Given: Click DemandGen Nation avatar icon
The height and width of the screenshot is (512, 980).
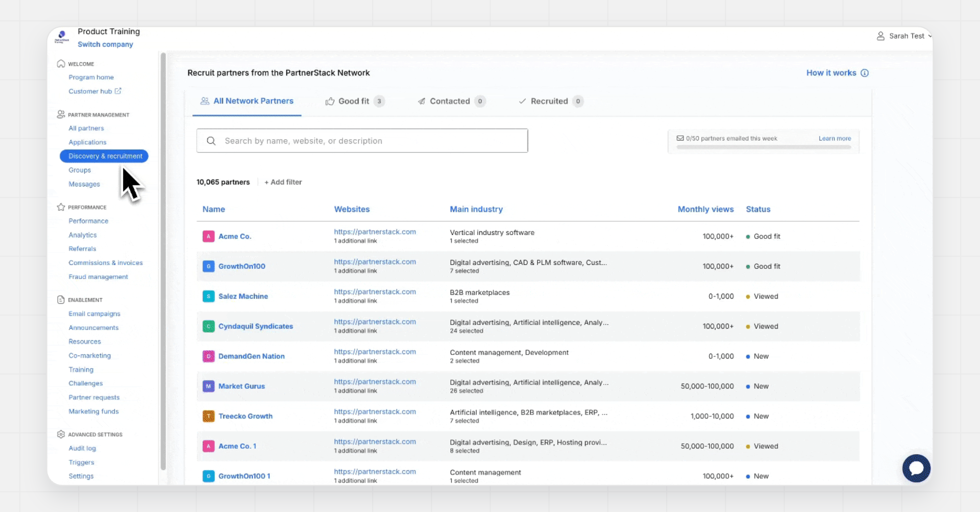Looking at the screenshot, I should click(209, 356).
